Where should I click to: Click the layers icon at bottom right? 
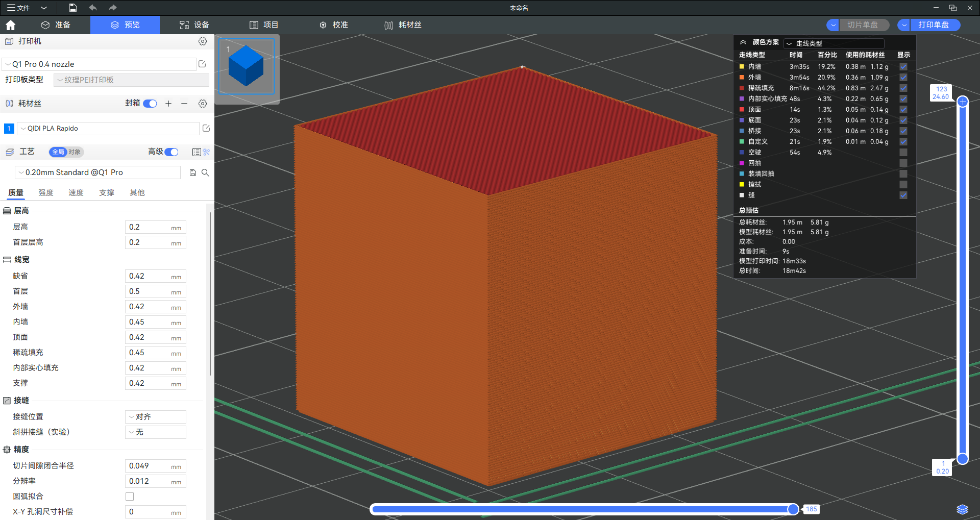click(x=962, y=509)
